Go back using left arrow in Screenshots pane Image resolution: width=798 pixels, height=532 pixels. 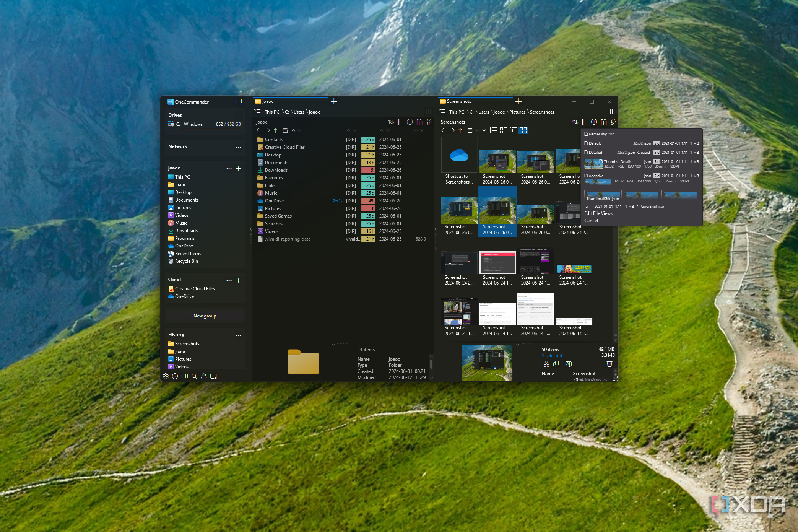pyautogui.click(x=444, y=130)
